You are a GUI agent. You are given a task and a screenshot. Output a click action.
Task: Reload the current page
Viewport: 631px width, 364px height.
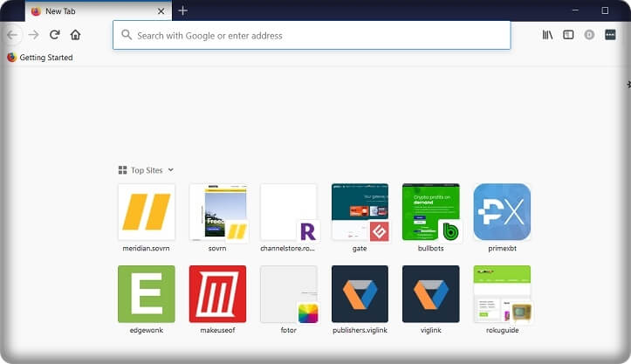click(55, 35)
